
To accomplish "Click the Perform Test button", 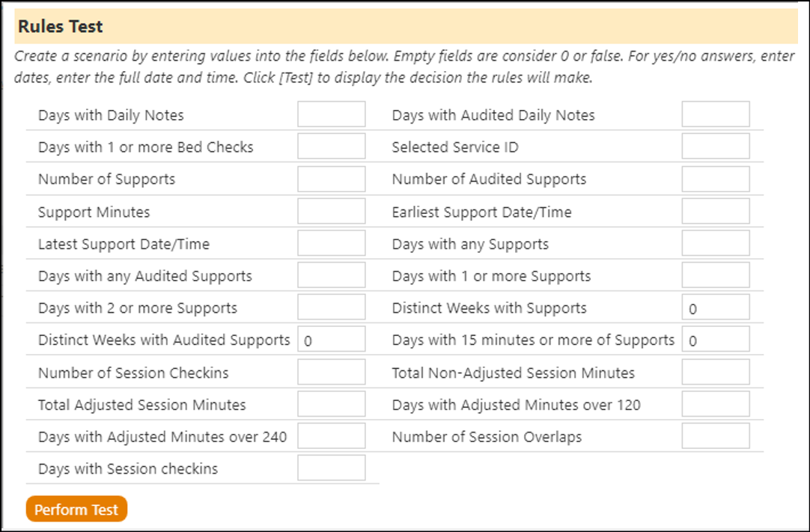I will pyautogui.click(x=76, y=510).
